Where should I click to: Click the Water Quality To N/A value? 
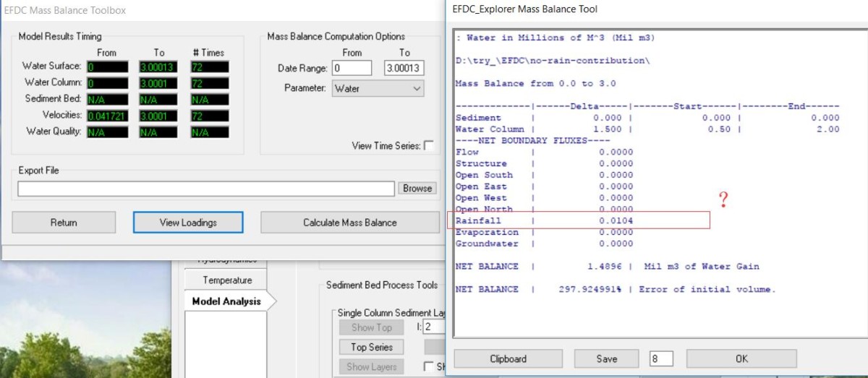coord(158,132)
